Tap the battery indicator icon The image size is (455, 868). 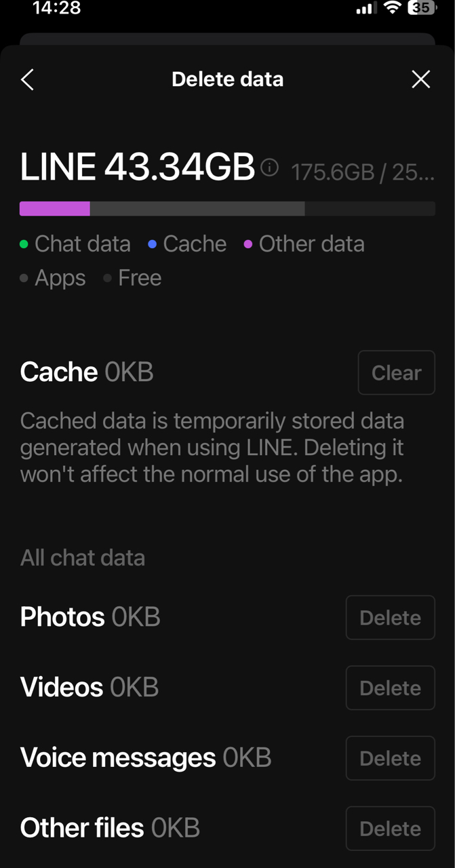[x=421, y=8]
